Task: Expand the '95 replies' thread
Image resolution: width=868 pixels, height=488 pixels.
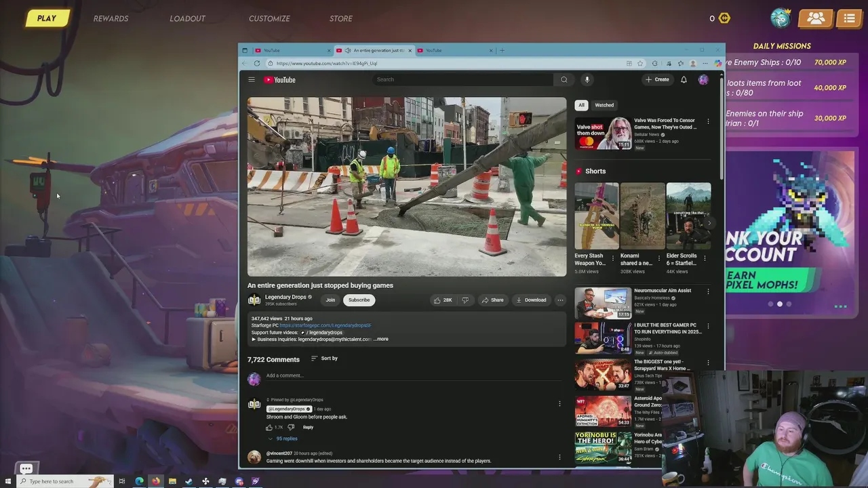Action: [283, 439]
